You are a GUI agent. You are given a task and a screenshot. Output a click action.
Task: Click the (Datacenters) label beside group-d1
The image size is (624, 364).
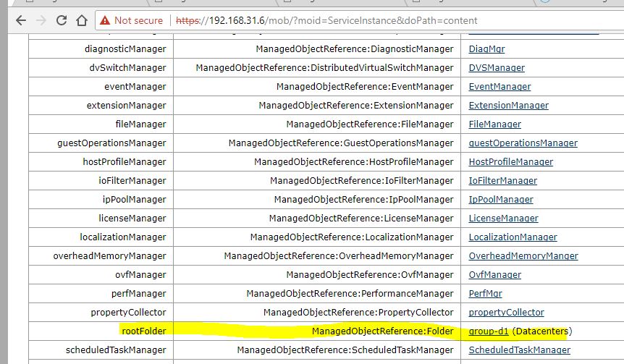pos(542,331)
